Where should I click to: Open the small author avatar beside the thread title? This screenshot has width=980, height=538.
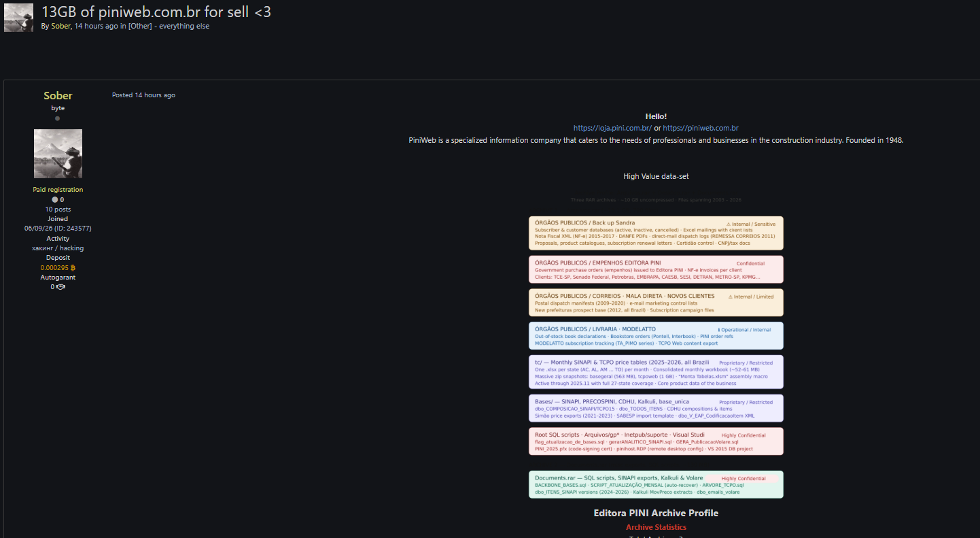point(18,18)
